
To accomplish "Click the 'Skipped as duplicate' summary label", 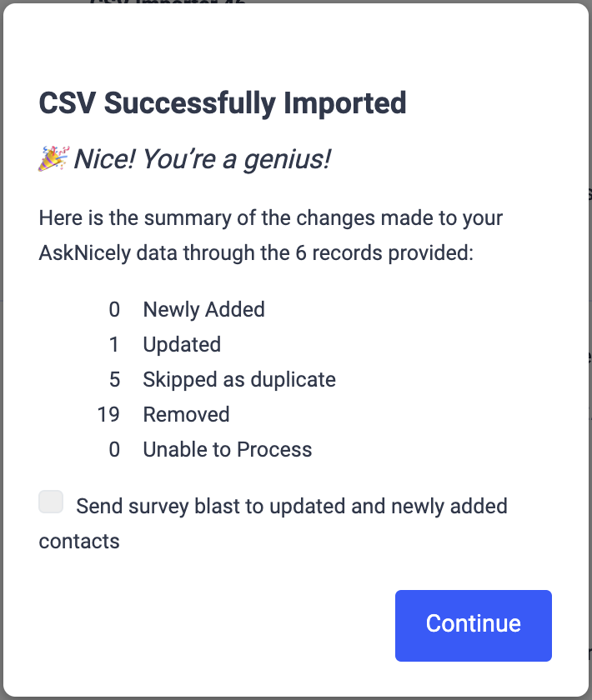I will (239, 380).
